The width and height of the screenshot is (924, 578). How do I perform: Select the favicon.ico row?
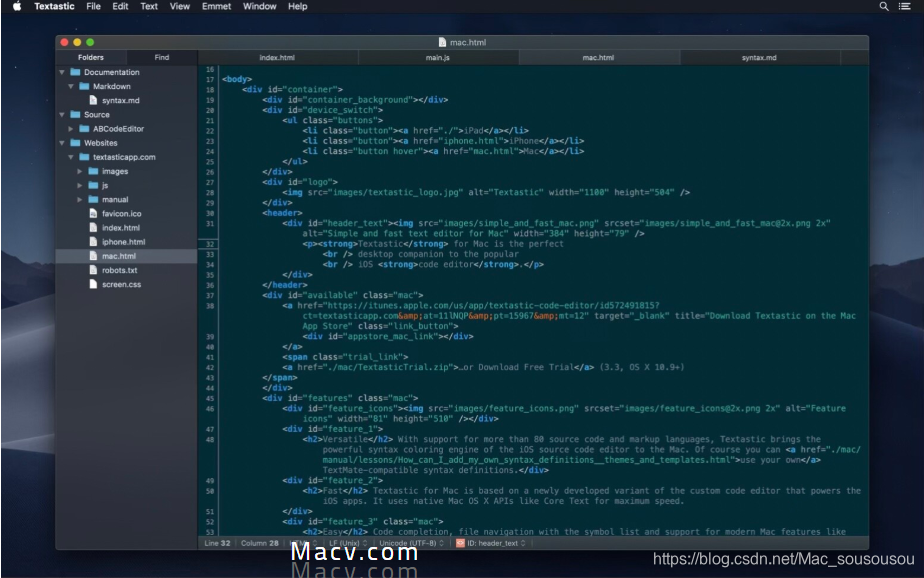pyautogui.click(x=127, y=213)
